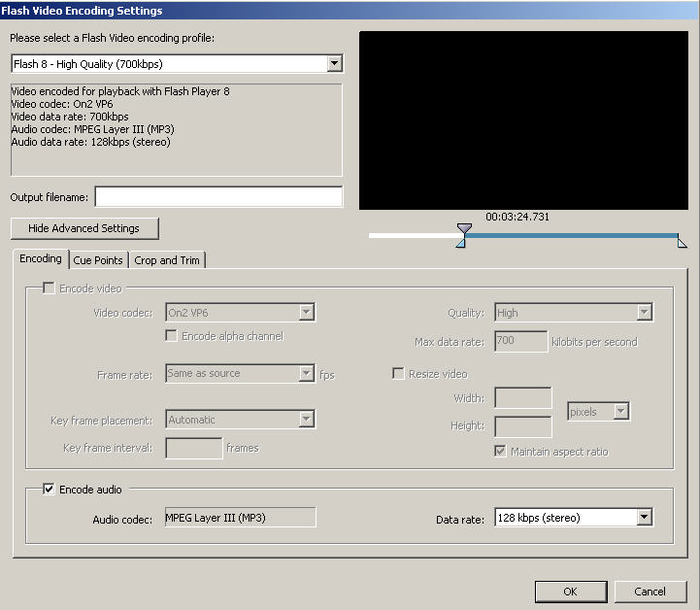Switch to the Cue Points tab
This screenshot has height=610, width=700.
98,260
